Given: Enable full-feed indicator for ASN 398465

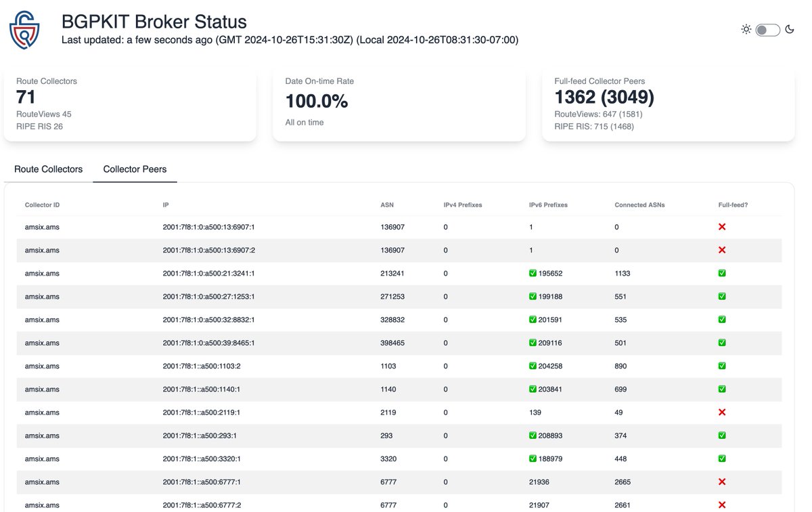Looking at the screenshot, I should 721,343.
